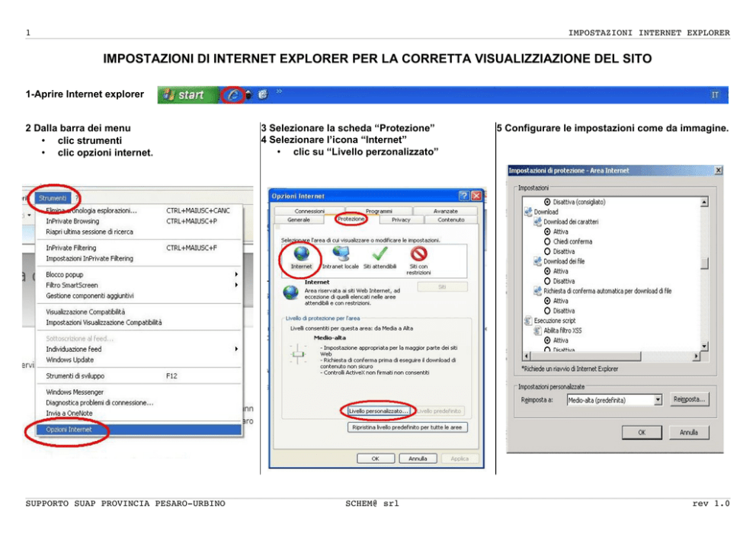Select Chiedi conferma radio option
Screen dimensions: 756x534
coord(547,241)
